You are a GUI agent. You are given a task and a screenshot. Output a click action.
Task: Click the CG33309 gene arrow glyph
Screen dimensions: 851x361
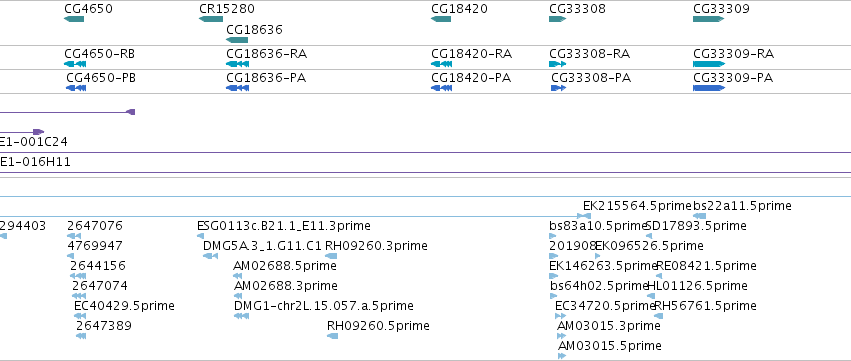coord(709,19)
